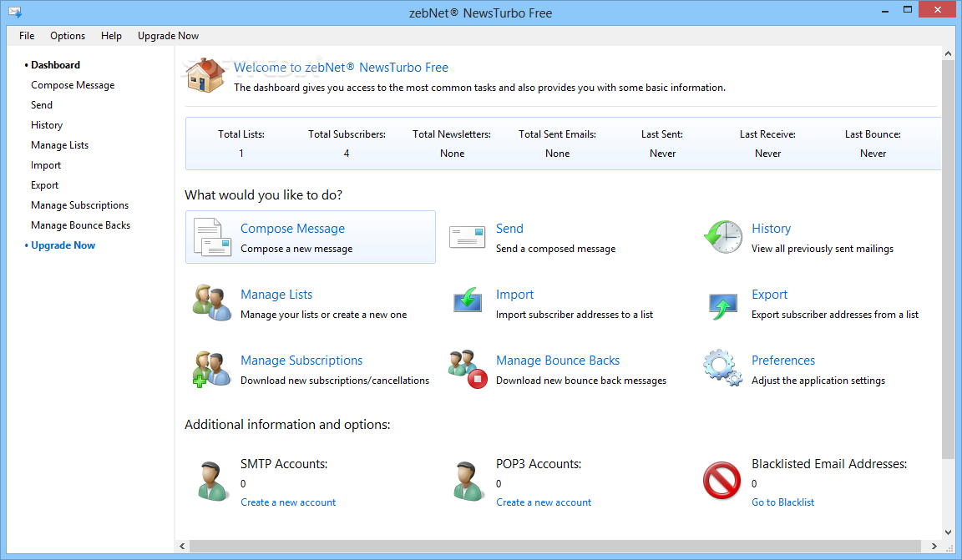Select Export in the sidebar
This screenshot has height=560, width=962.
(45, 185)
